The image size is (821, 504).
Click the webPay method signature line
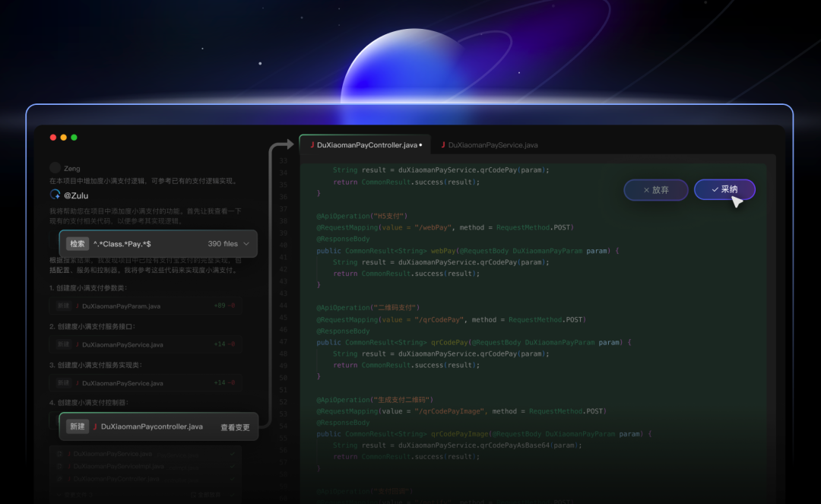[x=468, y=251]
